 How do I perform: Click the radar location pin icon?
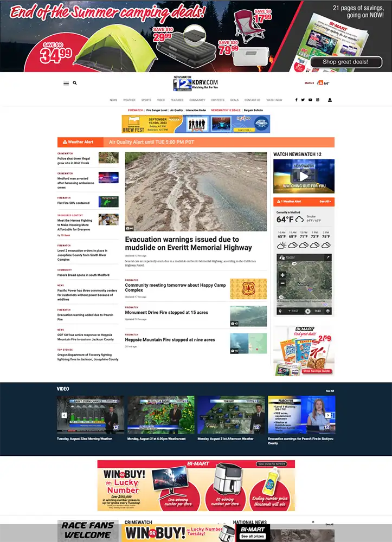[281, 311]
